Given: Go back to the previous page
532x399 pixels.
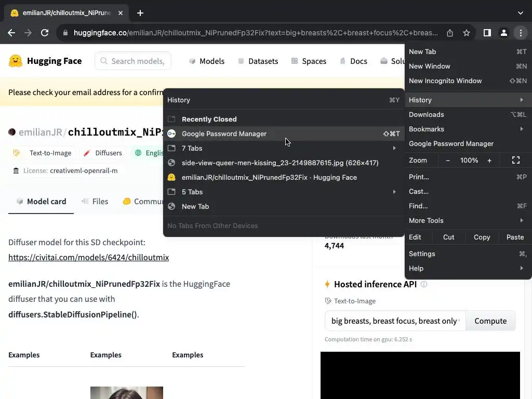Looking at the screenshot, I should (x=11, y=33).
